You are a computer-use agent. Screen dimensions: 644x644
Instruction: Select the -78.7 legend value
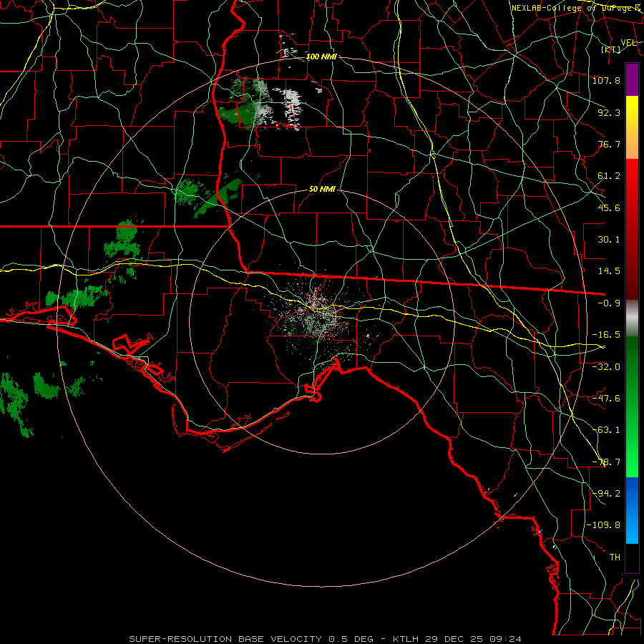coord(606,462)
